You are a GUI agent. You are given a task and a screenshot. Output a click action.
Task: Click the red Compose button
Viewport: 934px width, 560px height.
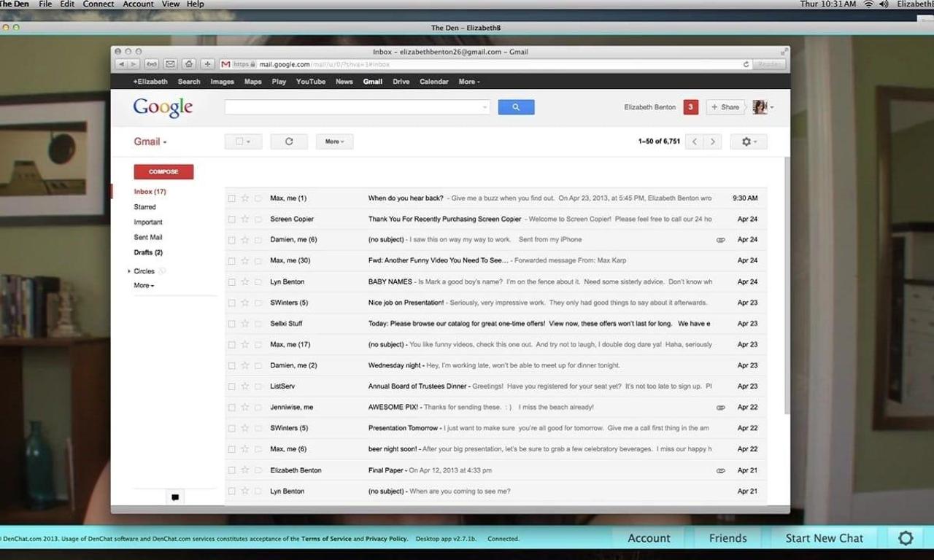(x=163, y=172)
